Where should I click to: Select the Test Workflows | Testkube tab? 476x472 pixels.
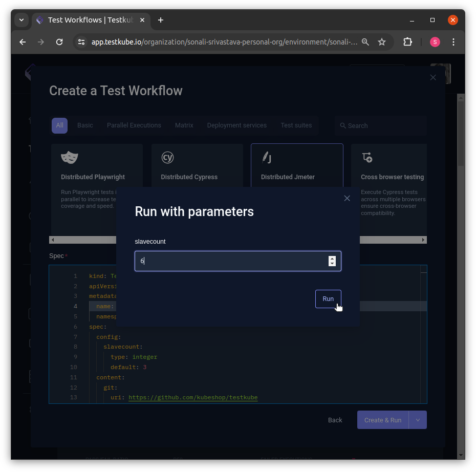(91, 20)
